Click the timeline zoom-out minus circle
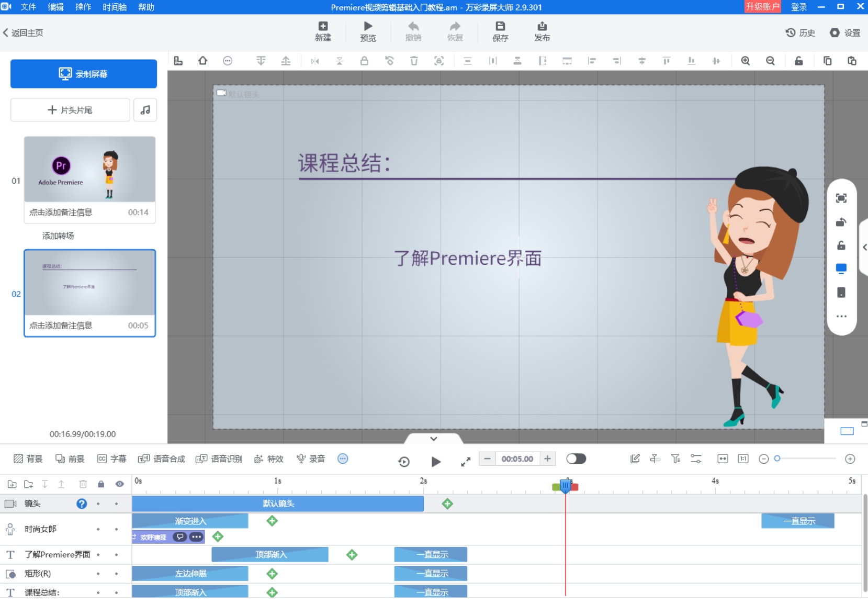The width and height of the screenshot is (868, 604). [x=763, y=459]
